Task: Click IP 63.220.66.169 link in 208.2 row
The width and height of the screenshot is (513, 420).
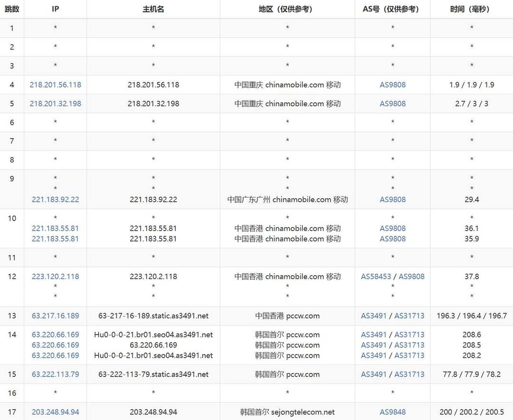Action: coord(55,355)
